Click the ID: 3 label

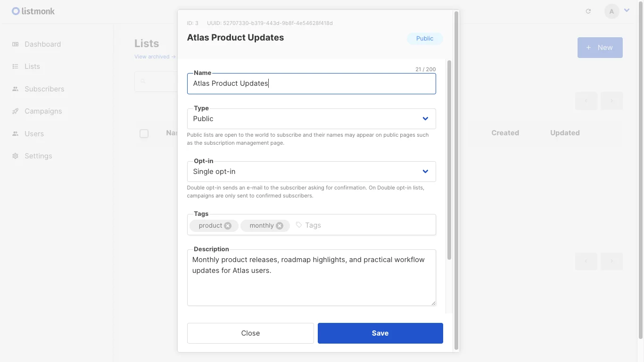[192, 23]
